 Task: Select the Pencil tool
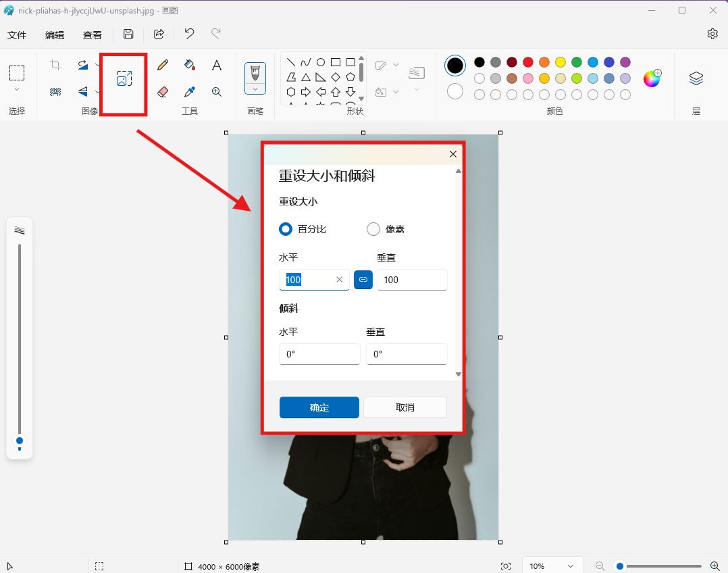click(x=163, y=65)
